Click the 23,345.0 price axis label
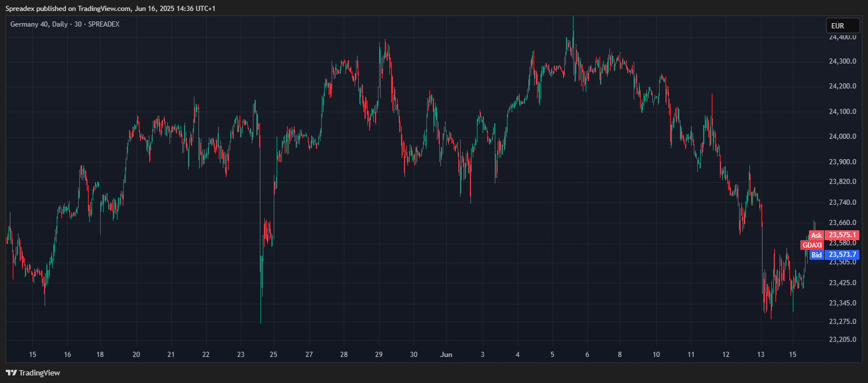This screenshot has height=383, width=868. 843,303
